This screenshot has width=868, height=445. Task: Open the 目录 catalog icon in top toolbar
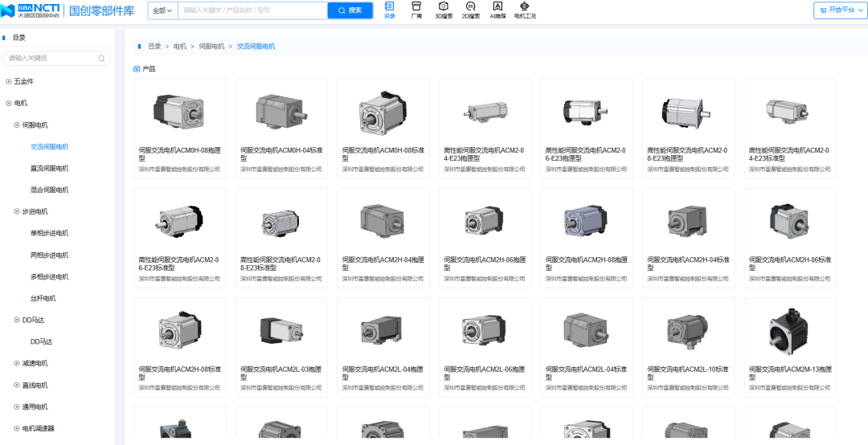pyautogui.click(x=390, y=10)
